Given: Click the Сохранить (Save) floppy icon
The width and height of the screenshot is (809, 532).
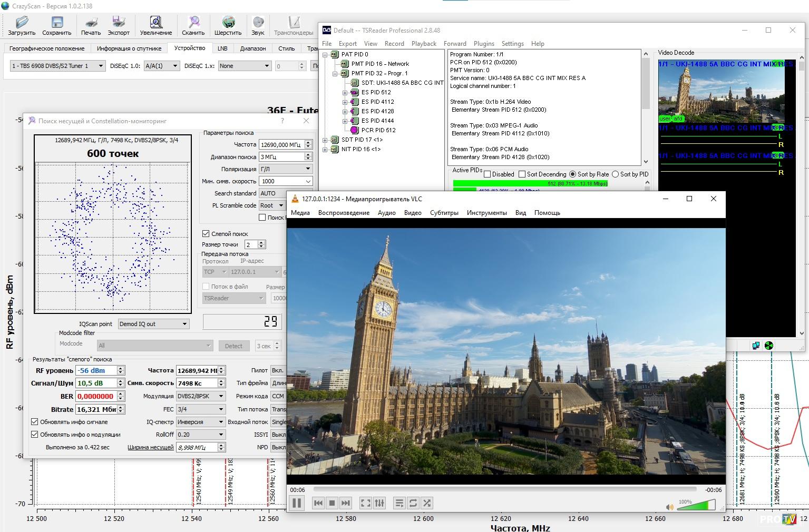Looking at the screenshot, I should pyautogui.click(x=56, y=25).
